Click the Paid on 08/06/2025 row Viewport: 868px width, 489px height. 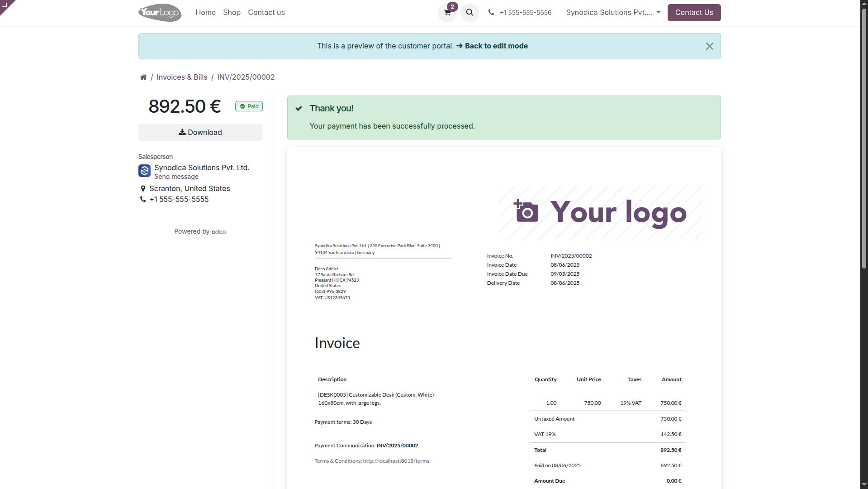607,465
